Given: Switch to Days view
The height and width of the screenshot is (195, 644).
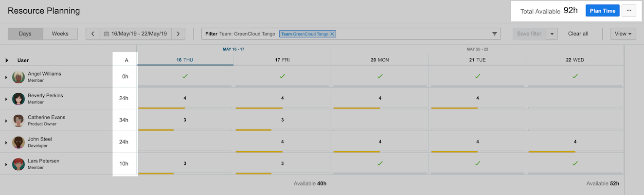Looking at the screenshot, I should tap(25, 34).
